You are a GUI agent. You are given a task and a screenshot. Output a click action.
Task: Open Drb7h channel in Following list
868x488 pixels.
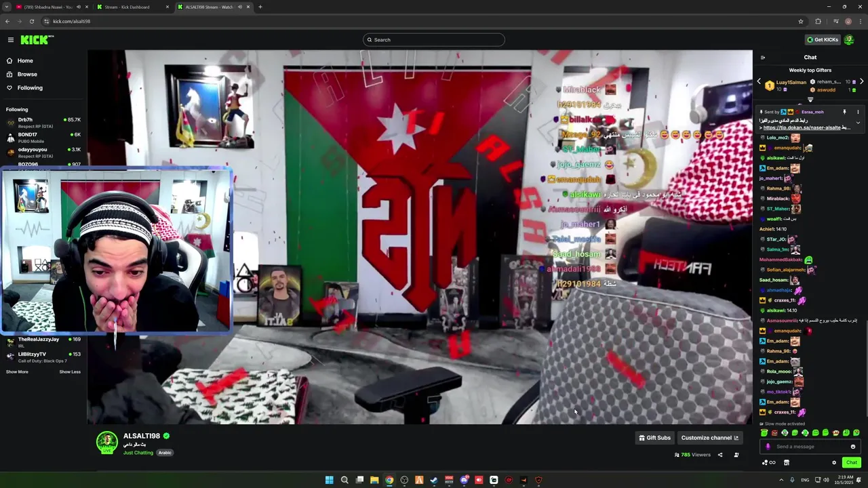point(43,123)
